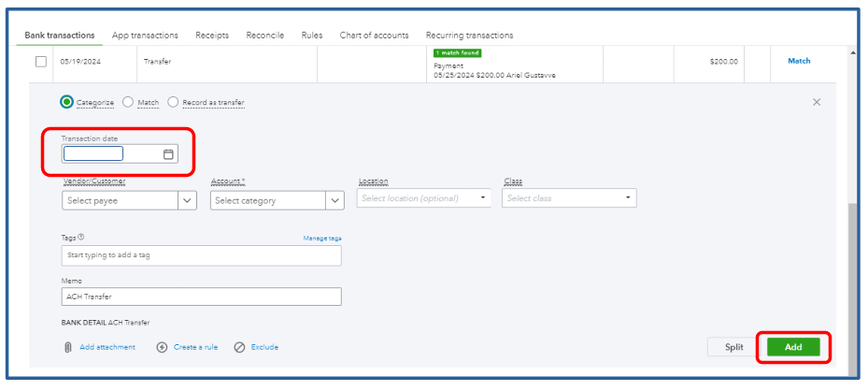
Task: Open the Select class dropdown
Action: (629, 198)
